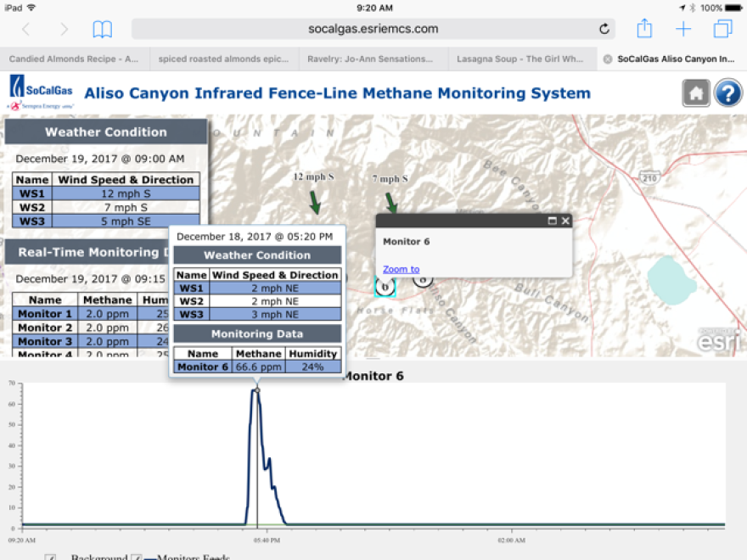Click the Real-Time Monitoring panel header
Viewport: 747px width, 560px height.
pos(88,252)
